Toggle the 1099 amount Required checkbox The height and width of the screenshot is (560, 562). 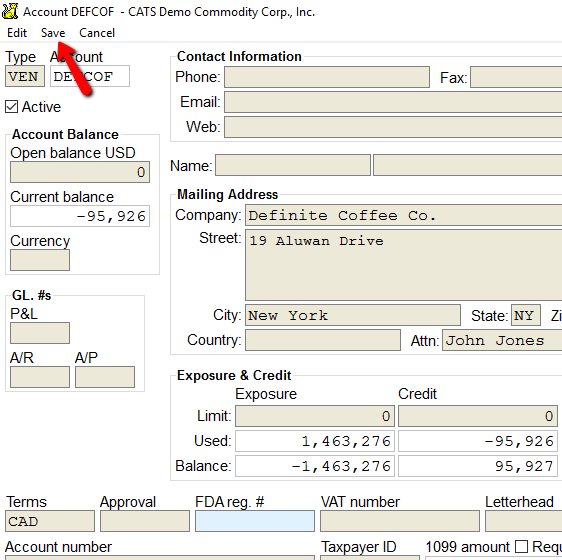(x=521, y=547)
